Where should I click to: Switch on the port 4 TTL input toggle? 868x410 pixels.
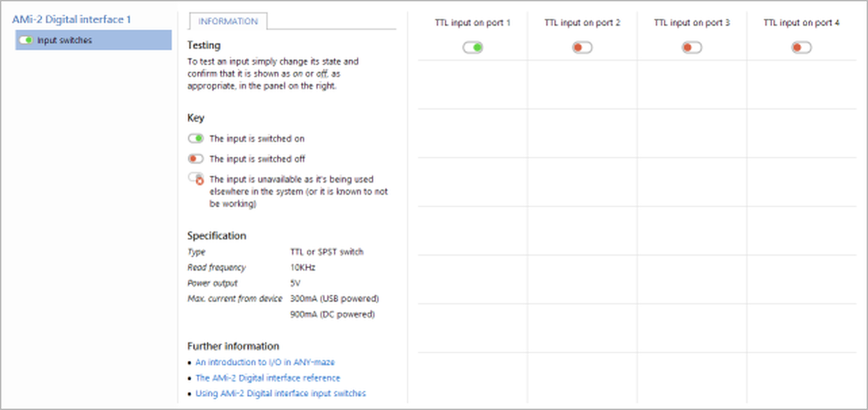pyautogui.click(x=801, y=47)
